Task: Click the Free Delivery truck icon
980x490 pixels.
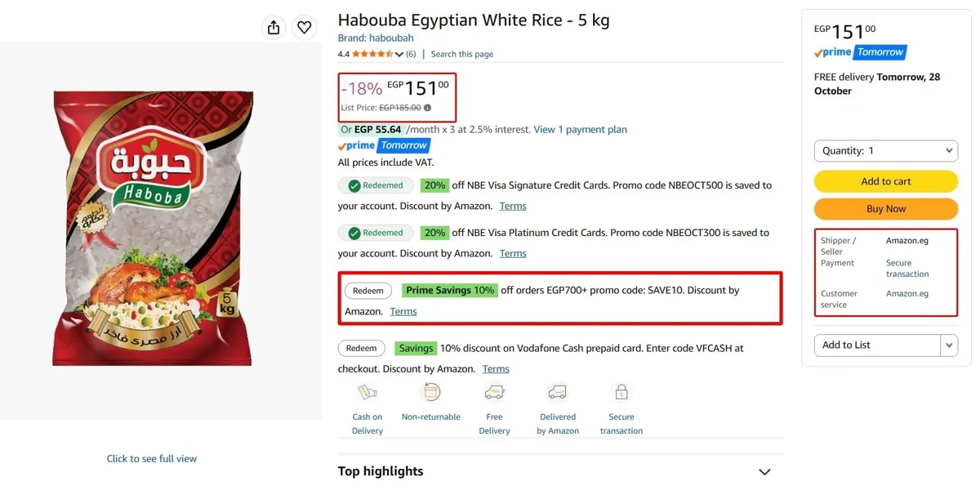Action: [494, 393]
